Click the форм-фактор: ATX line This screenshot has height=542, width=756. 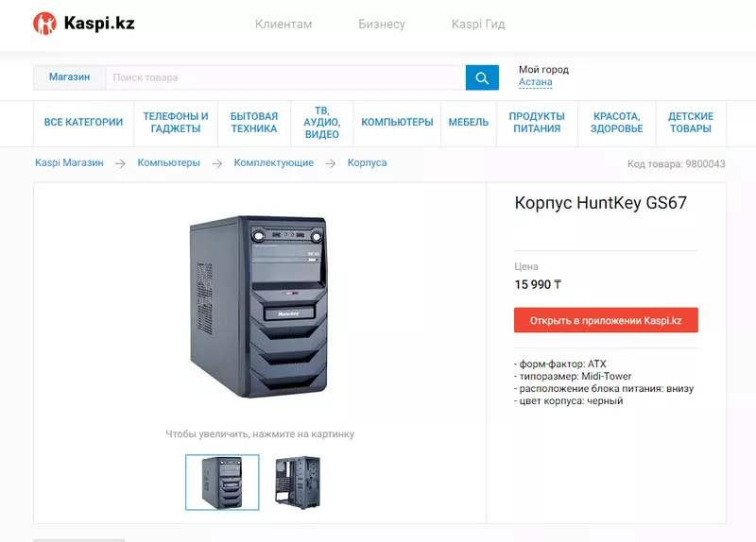[x=560, y=364]
